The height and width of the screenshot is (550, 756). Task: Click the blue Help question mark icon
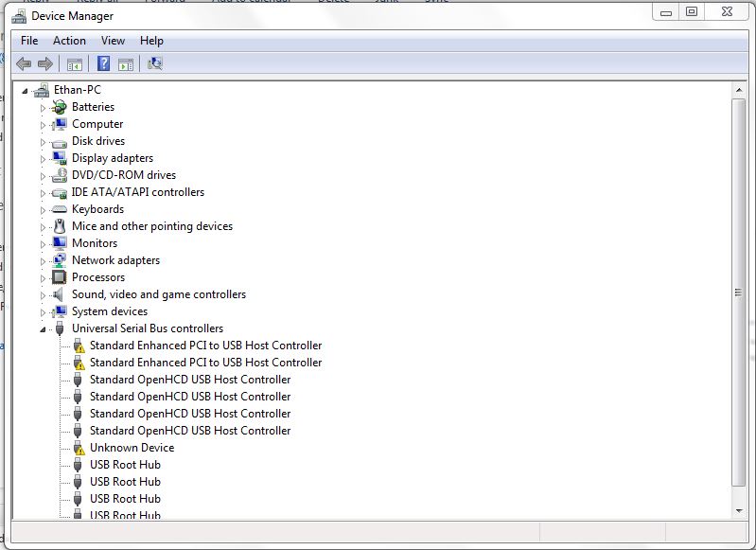tap(104, 63)
